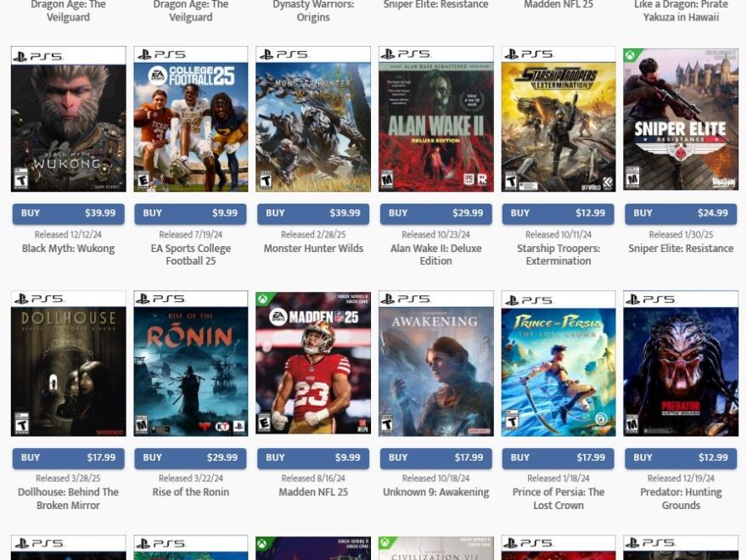Image resolution: width=747 pixels, height=560 pixels.
Task: Open the Rise of the Ronin cover
Action: point(190,363)
